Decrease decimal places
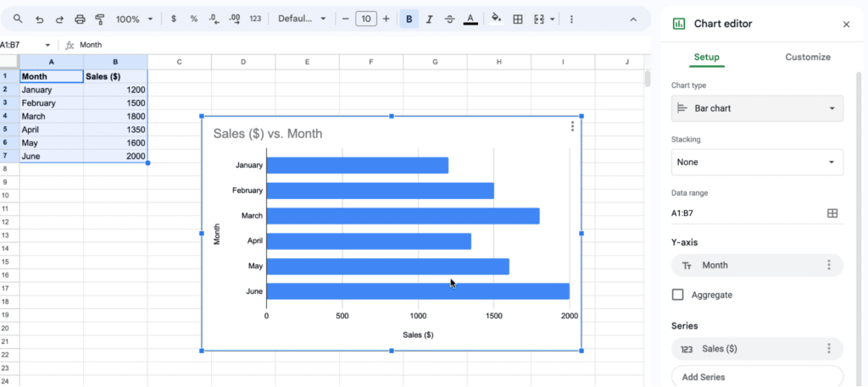The image size is (868, 387). 214,19
